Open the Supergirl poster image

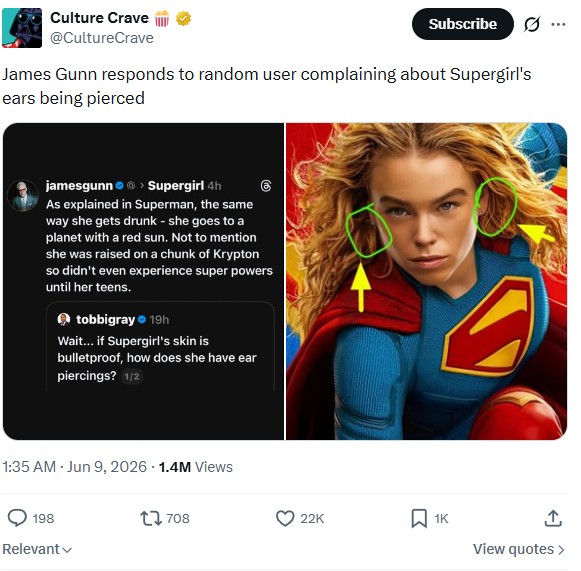[426, 281]
